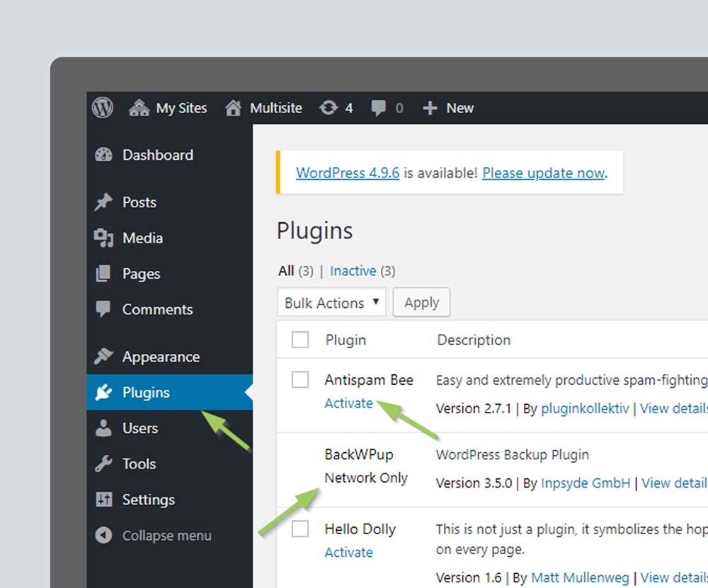Click the WordPress logo icon
Viewport: 708px width, 588px height.
pyautogui.click(x=103, y=108)
